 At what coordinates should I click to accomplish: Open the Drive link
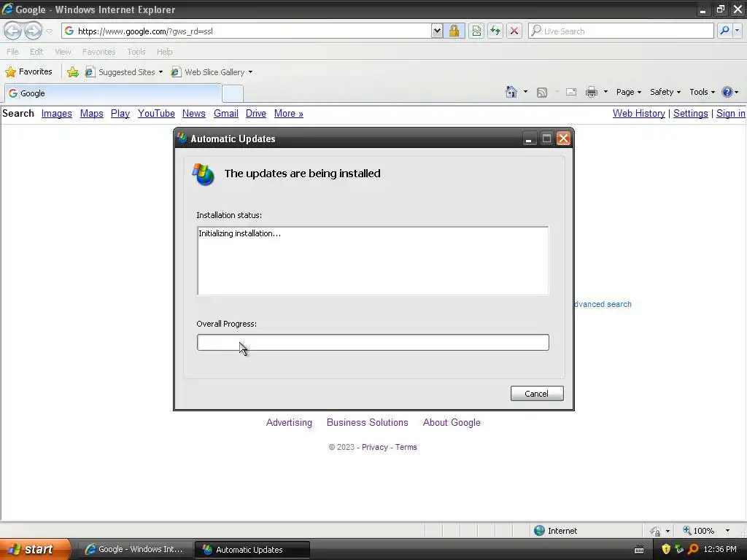tap(256, 113)
